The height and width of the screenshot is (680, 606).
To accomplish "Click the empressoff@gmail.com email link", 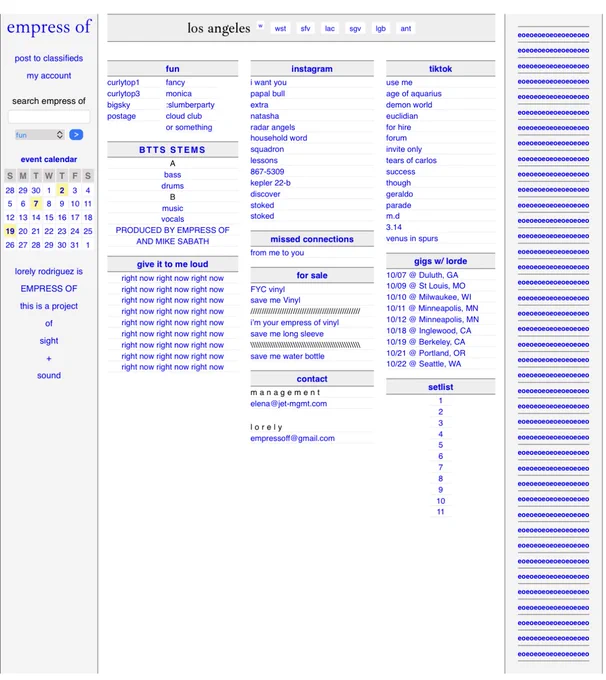I will point(292,438).
